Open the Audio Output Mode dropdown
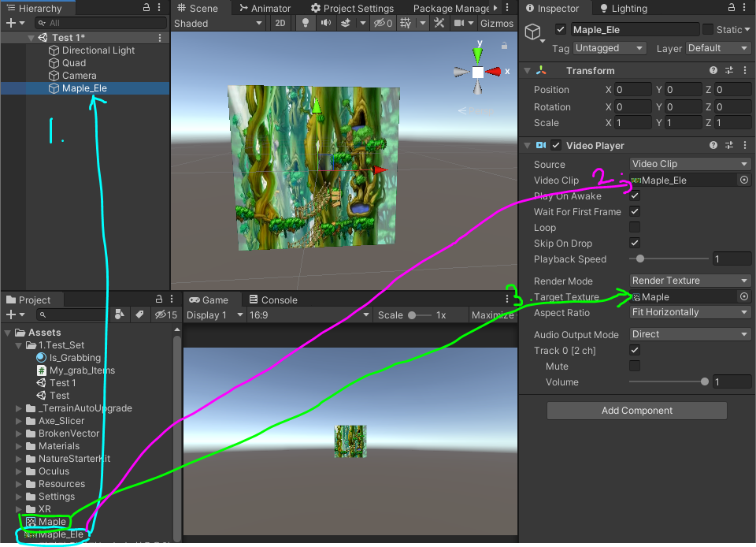756x547 pixels. point(690,334)
